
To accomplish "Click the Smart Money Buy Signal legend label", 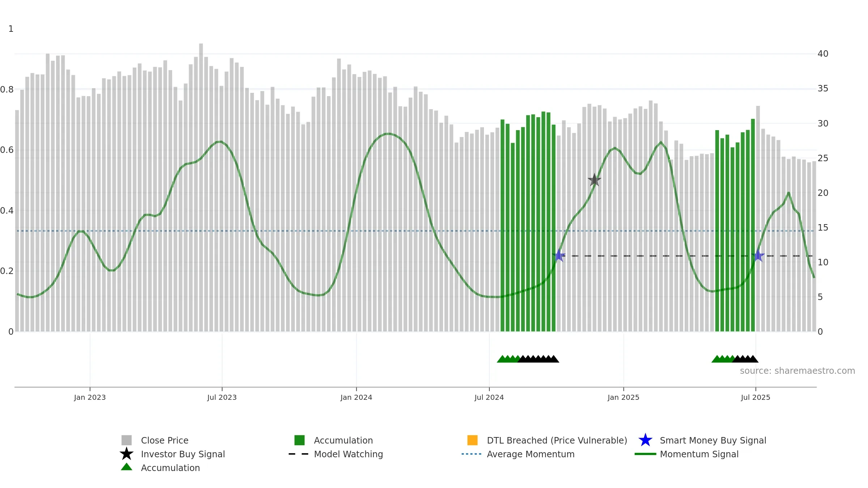I will (x=713, y=440).
